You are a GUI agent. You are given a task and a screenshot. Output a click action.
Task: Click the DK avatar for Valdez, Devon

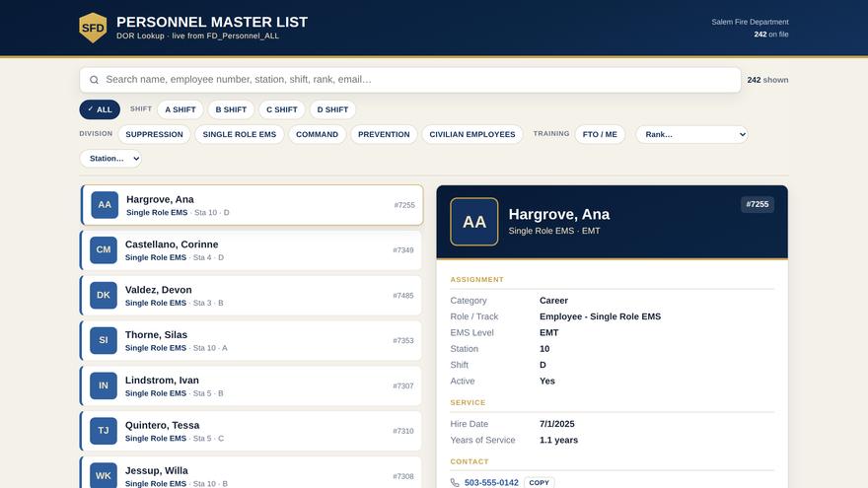pyautogui.click(x=104, y=296)
